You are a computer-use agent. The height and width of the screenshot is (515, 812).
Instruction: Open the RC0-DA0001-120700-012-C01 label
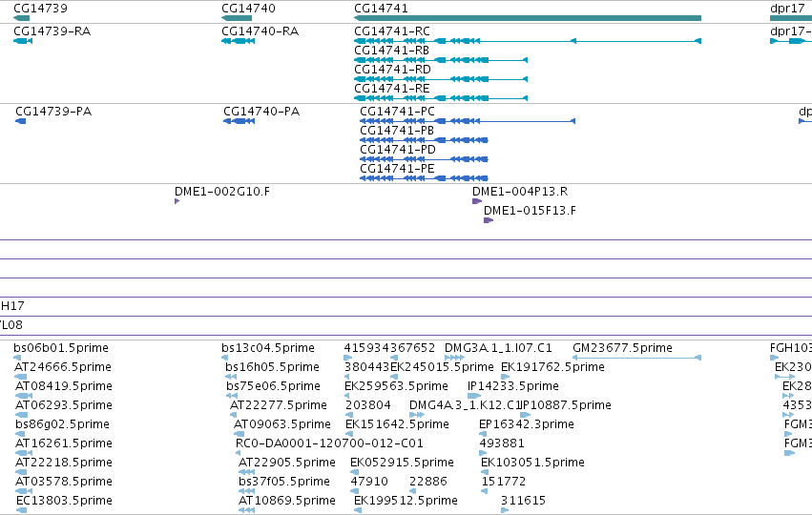click(329, 443)
